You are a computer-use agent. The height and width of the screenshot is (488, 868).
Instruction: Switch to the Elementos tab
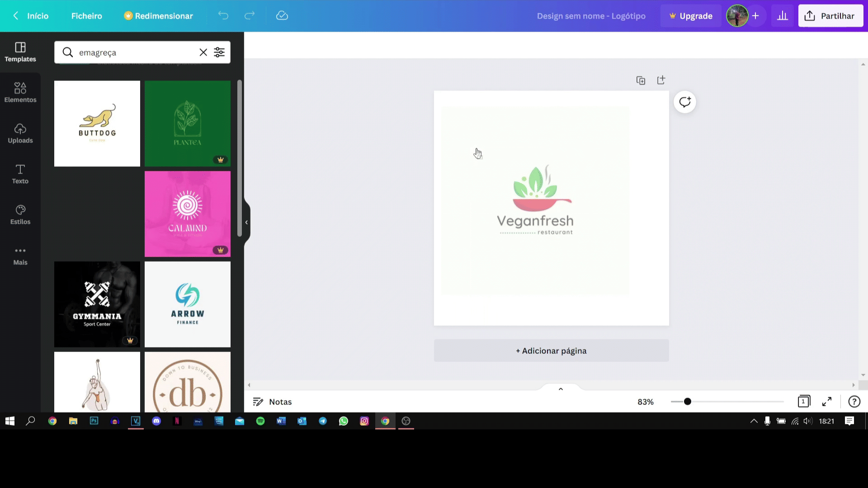pyautogui.click(x=20, y=92)
